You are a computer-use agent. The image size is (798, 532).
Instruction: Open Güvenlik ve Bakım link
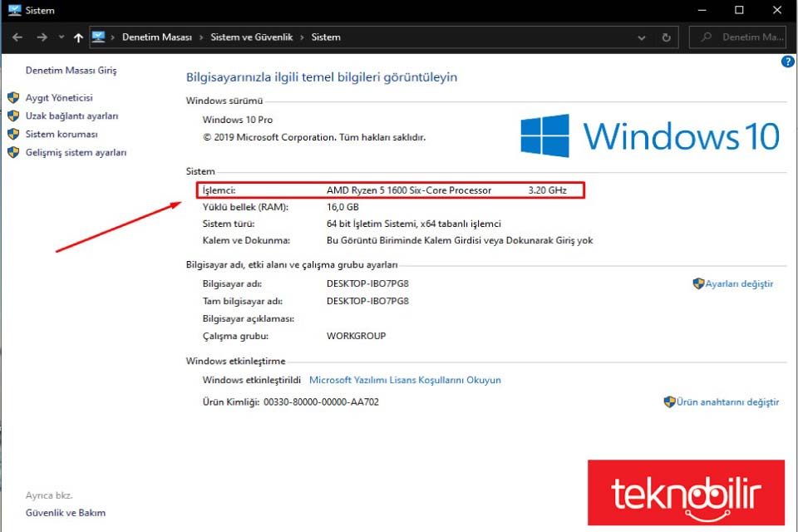[66, 513]
